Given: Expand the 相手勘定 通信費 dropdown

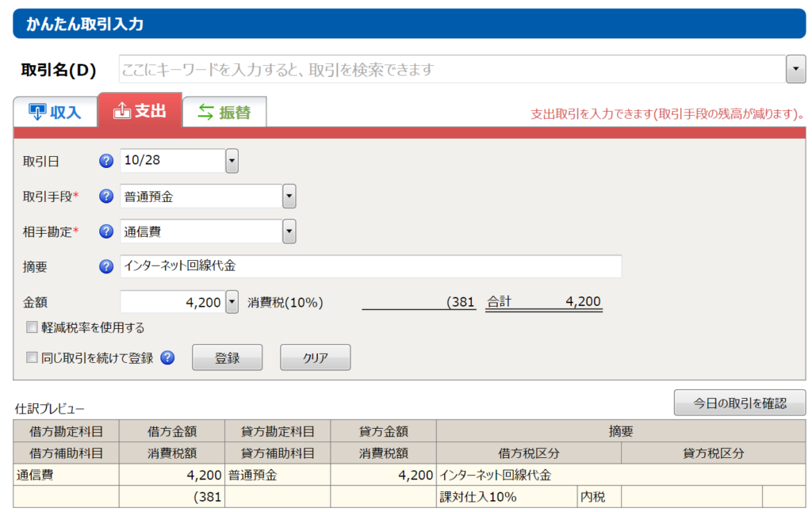Looking at the screenshot, I should [289, 231].
